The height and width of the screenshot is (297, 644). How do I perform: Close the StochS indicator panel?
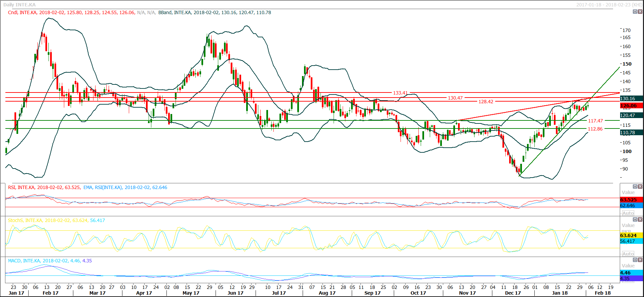click(640, 219)
